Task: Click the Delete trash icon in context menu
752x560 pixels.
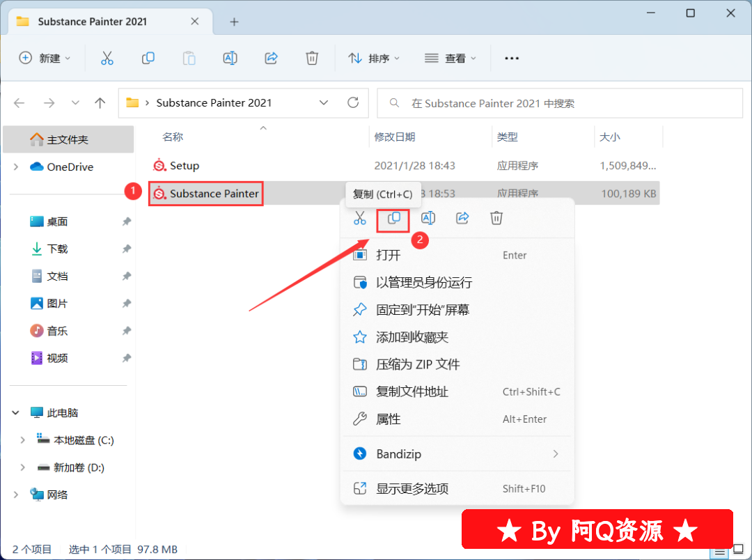Action: [496, 218]
